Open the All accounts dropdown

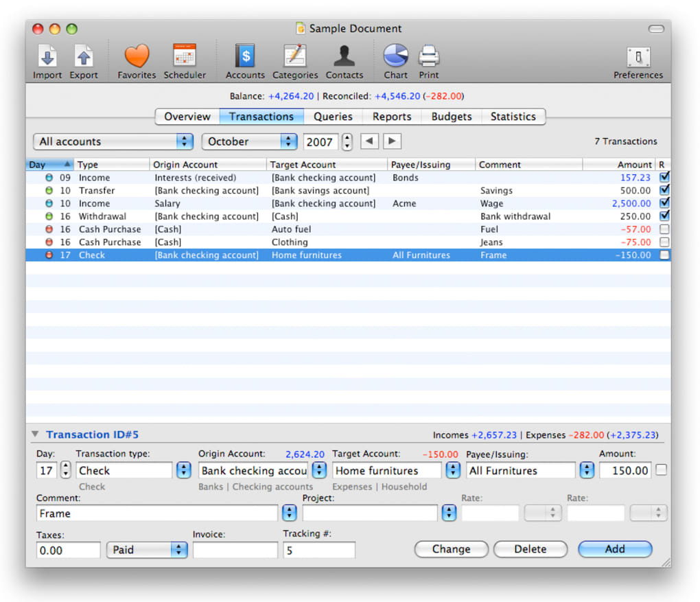pyautogui.click(x=113, y=141)
